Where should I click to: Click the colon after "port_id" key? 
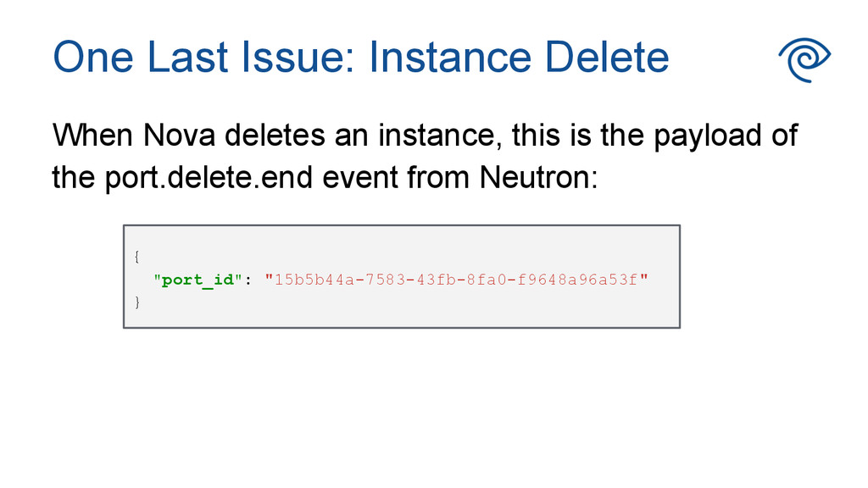coord(247,280)
